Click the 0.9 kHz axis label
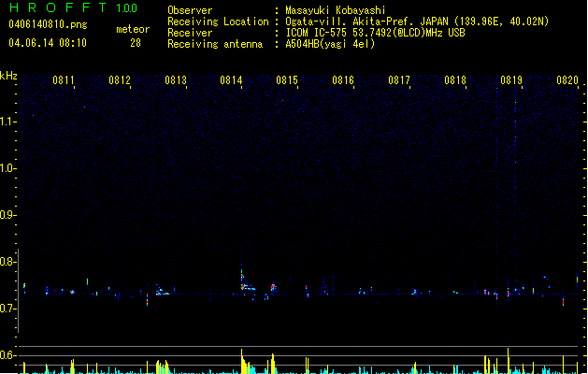Screen dimensions: 588x374 [x=7, y=215]
